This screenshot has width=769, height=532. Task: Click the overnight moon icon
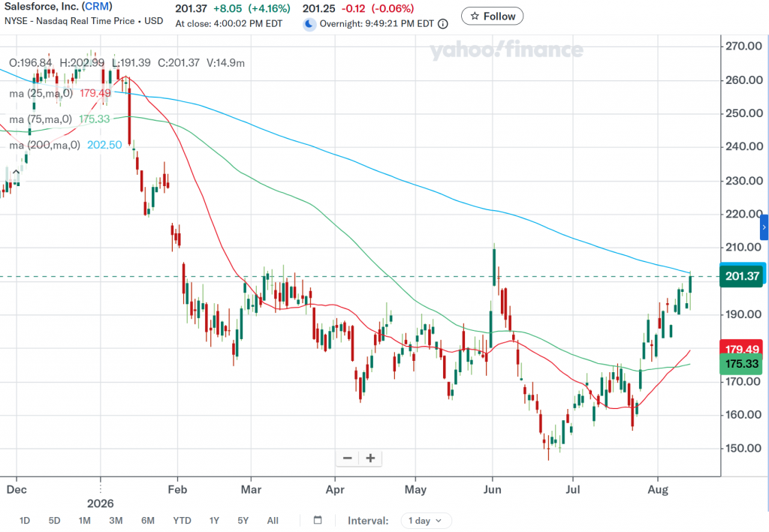coord(309,23)
